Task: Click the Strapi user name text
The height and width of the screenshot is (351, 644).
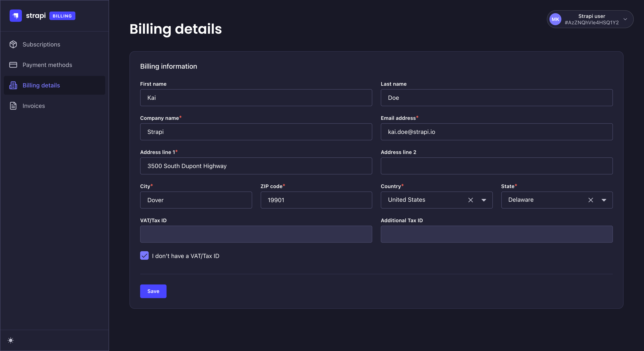Action: (592, 16)
